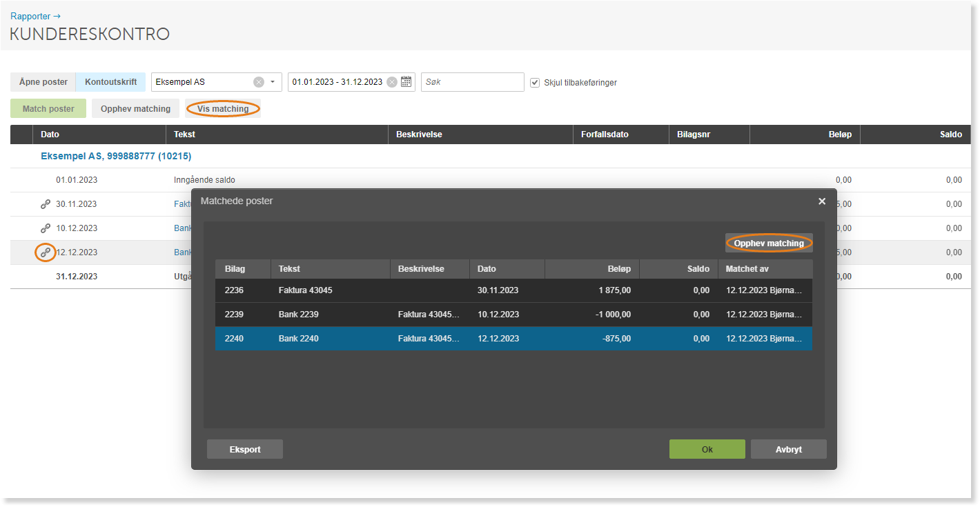Clear the date range field
This screenshot has height=507, width=980.
[392, 82]
